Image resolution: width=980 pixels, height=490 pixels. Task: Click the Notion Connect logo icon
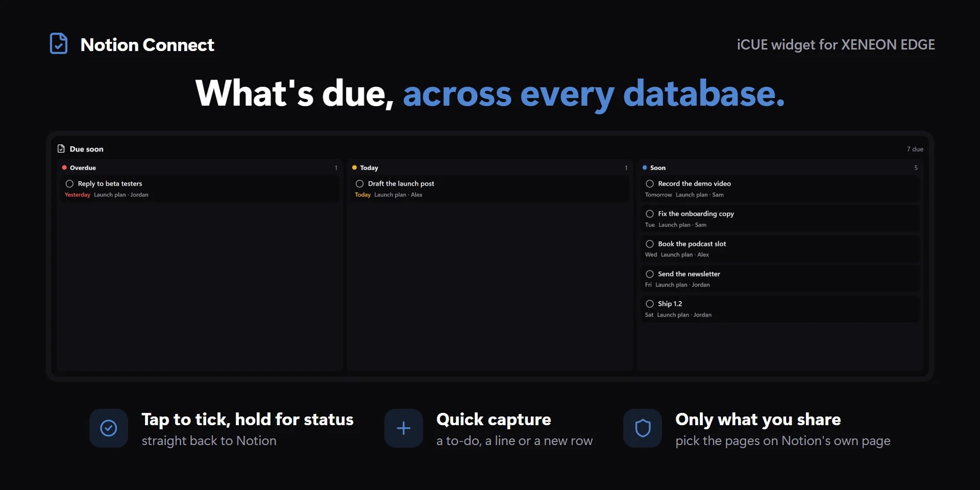pyautogui.click(x=59, y=44)
